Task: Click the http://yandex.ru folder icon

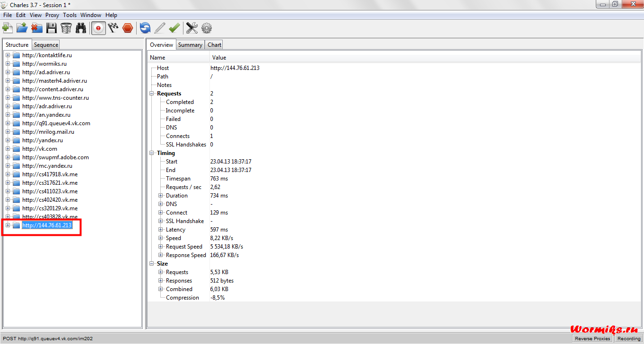Action: pos(16,140)
